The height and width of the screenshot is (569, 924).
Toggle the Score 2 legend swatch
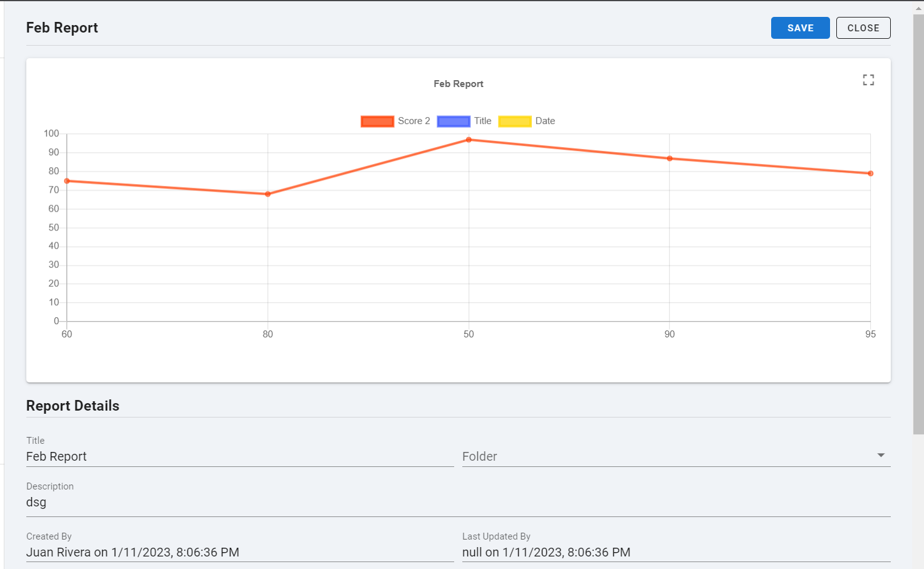pyautogui.click(x=377, y=121)
